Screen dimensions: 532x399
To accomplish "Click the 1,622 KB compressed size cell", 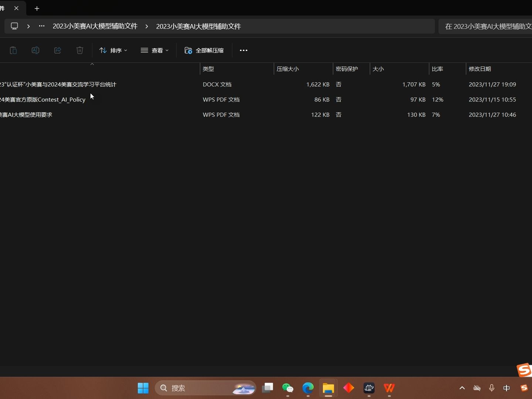I will 318,84.
